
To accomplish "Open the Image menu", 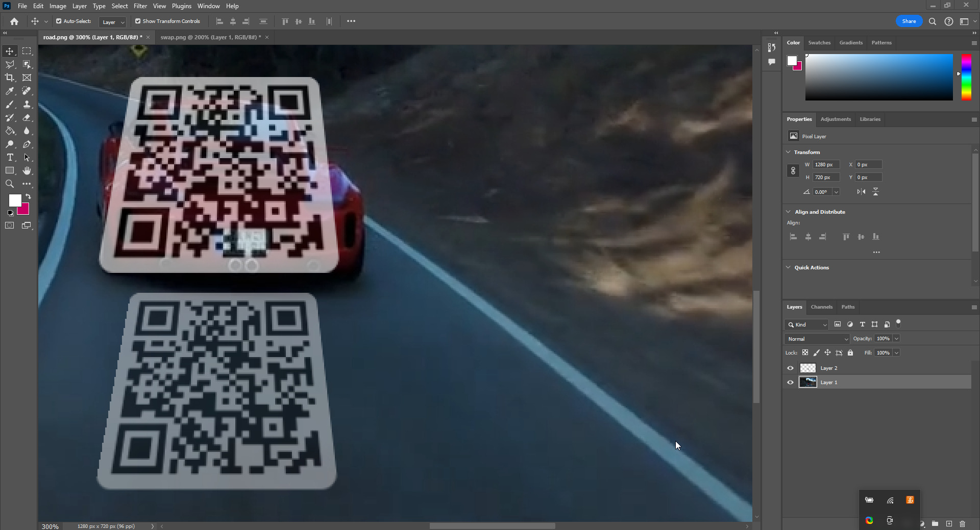I will 58,6.
